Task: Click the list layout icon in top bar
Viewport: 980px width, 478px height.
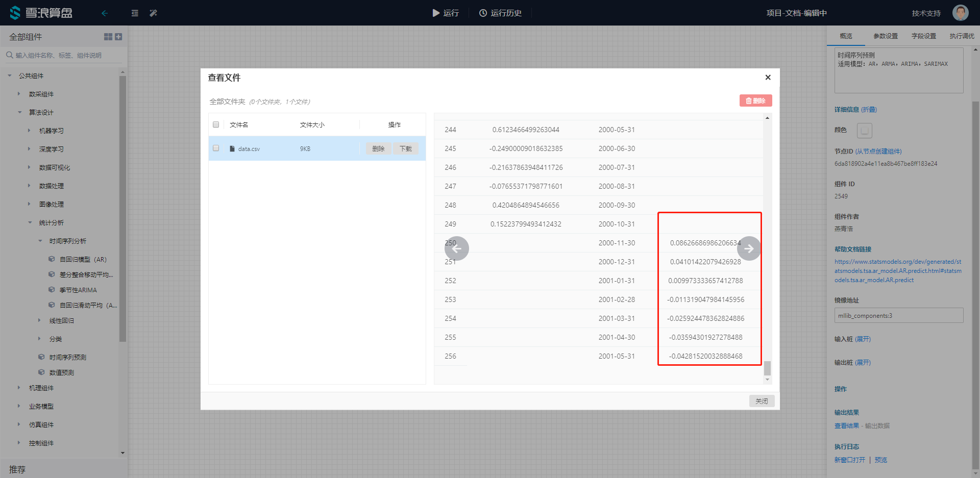Action: 135,13
